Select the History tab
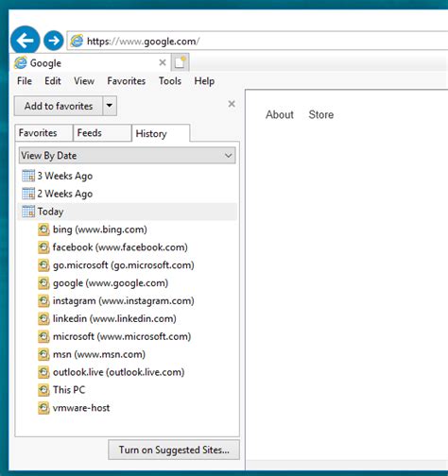448x476 pixels. (x=161, y=133)
